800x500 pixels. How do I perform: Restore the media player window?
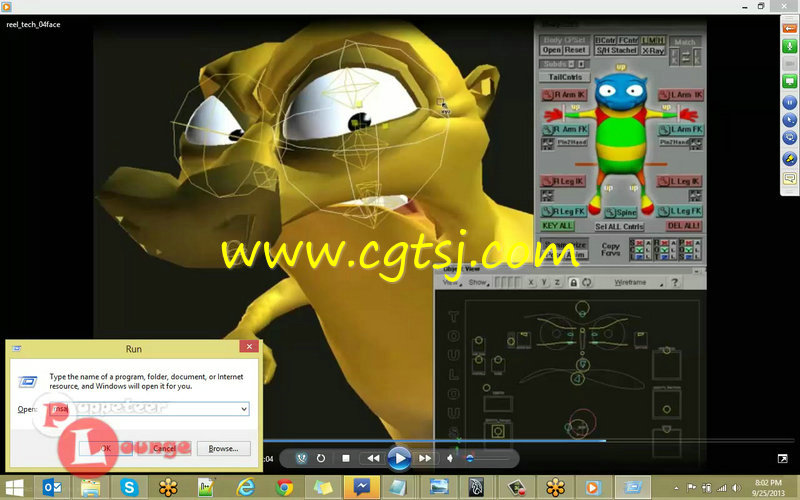coord(761,6)
